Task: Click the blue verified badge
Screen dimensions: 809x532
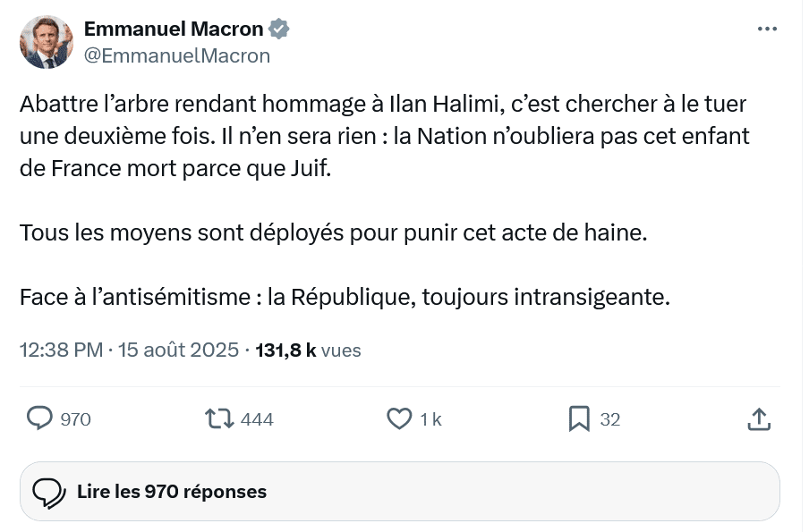Action: [x=279, y=29]
